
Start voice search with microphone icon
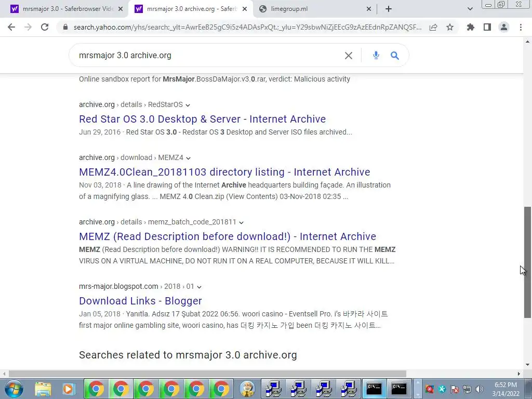pos(376,55)
